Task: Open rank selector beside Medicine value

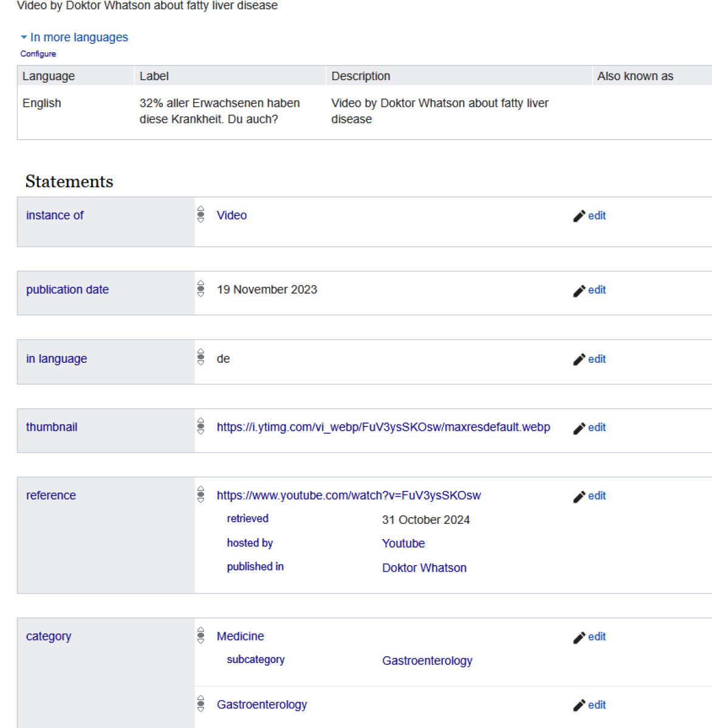Action: click(x=201, y=636)
